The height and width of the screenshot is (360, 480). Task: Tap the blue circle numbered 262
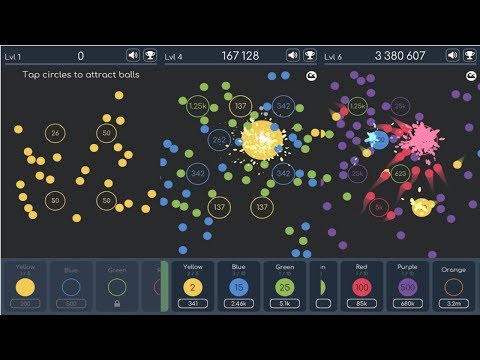pos(219,140)
